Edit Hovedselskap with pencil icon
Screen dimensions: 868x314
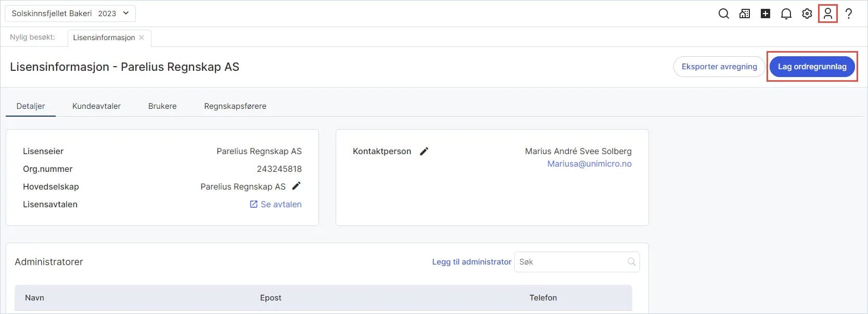pos(296,186)
